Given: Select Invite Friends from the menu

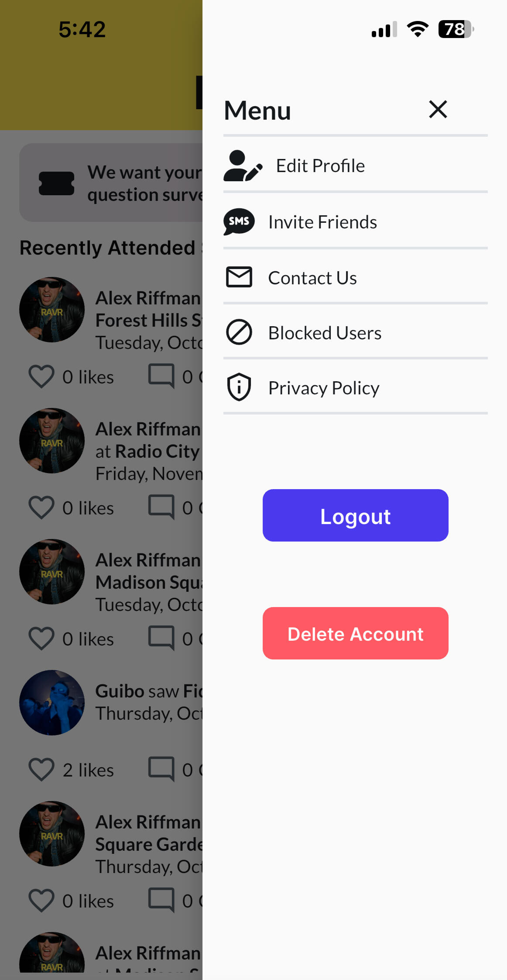Looking at the screenshot, I should [322, 222].
